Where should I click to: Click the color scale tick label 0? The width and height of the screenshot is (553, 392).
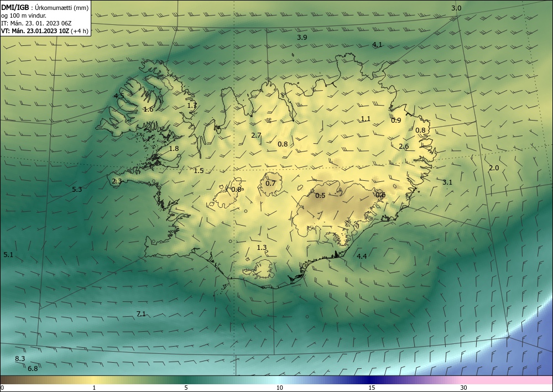tap(2, 388)
